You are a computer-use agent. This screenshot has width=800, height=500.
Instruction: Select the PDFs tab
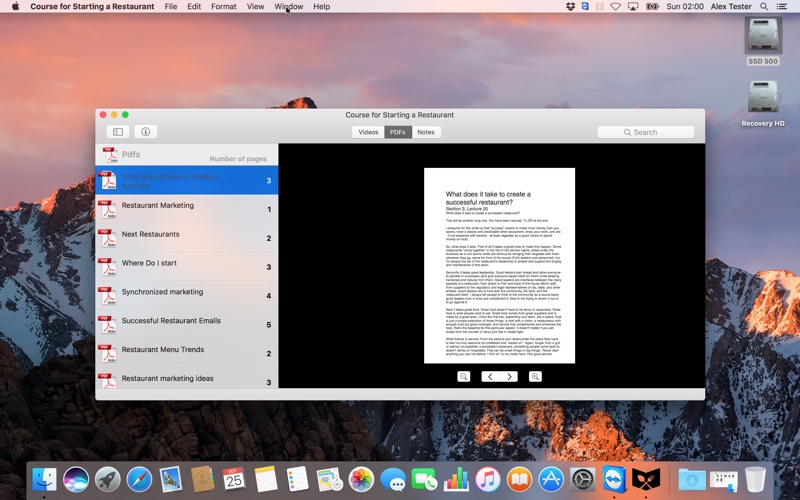(x=397, y=132)
